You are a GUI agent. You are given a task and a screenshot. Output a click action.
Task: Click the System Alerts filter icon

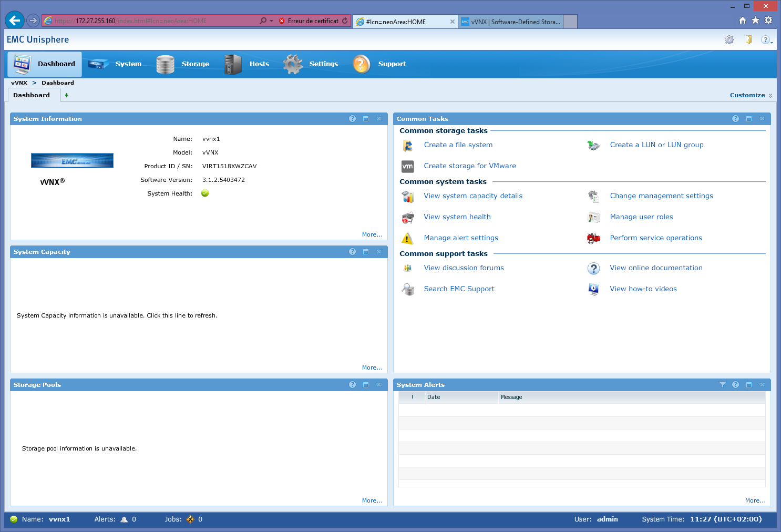[x=722, y=385]
